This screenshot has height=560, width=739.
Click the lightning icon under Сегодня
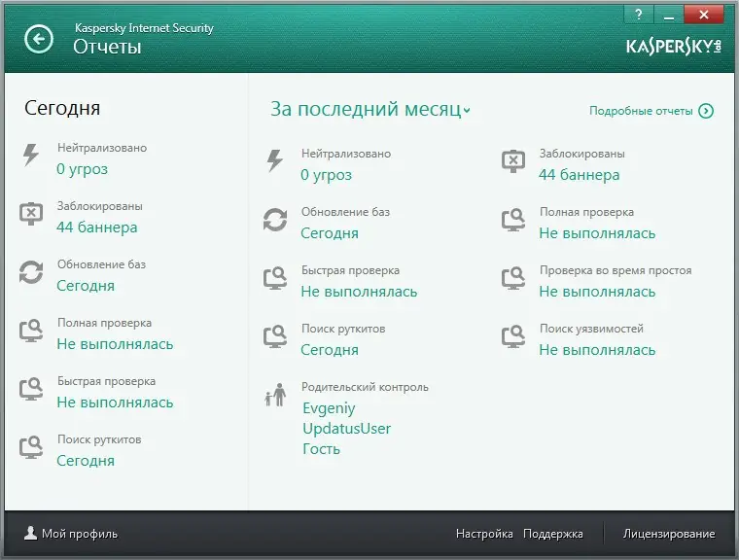coord(31,155)
